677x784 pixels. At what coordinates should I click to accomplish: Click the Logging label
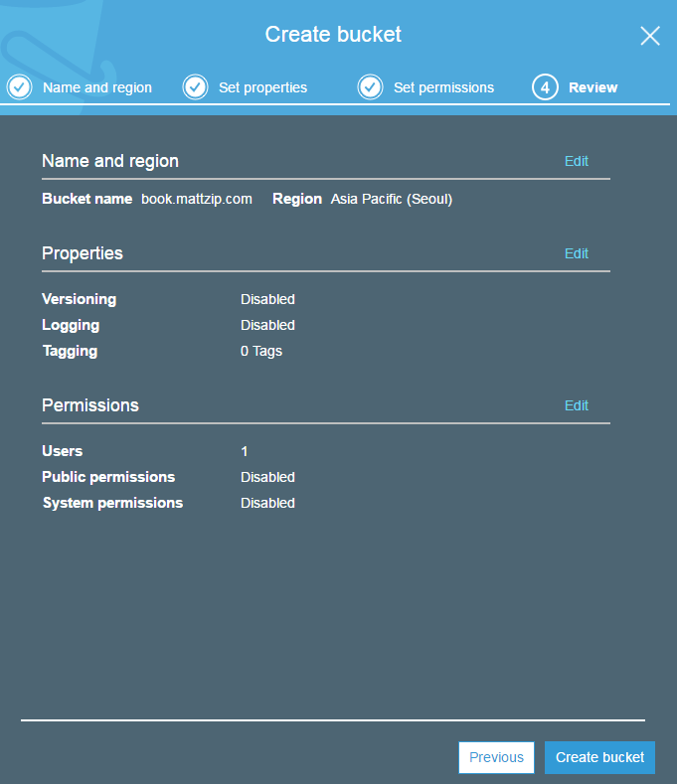point(71,325)
